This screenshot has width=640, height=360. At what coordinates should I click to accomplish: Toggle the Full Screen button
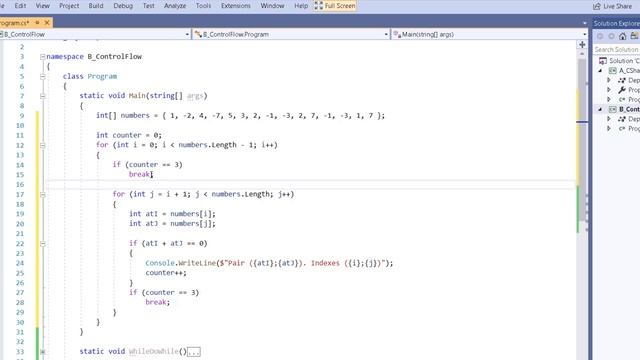(335, 6)
